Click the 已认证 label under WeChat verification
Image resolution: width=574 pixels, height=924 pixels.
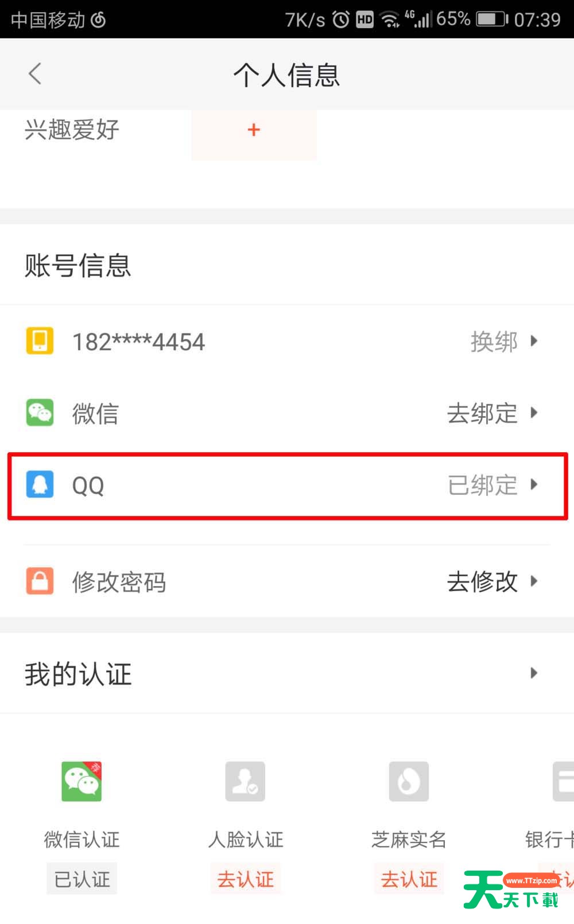(x=81, y=878)
